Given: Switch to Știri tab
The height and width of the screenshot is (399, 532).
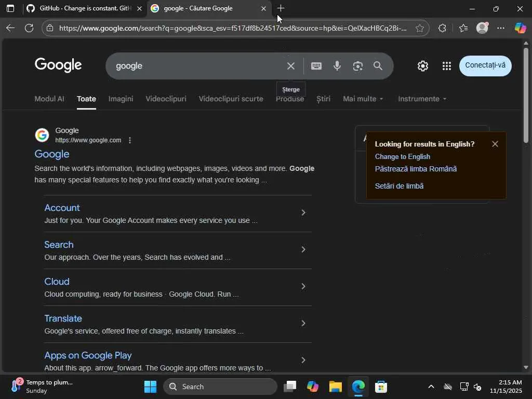Looking at the screenshot, I should (x=323, y=99).
